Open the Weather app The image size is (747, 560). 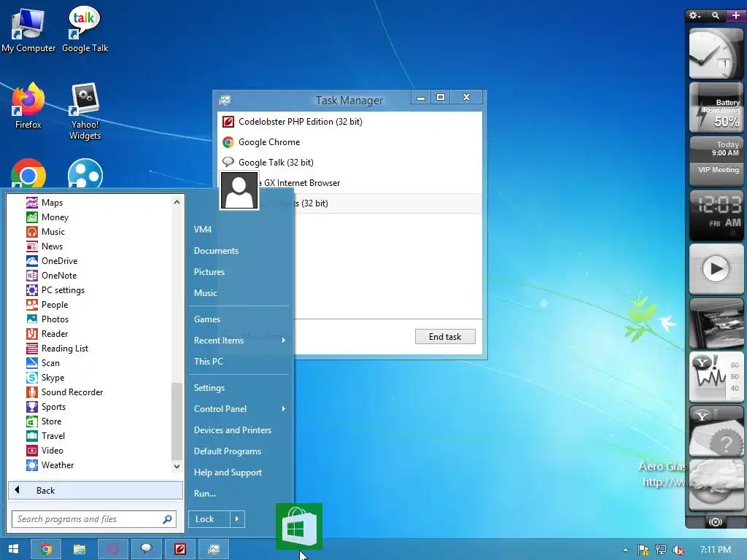[50, 465]
